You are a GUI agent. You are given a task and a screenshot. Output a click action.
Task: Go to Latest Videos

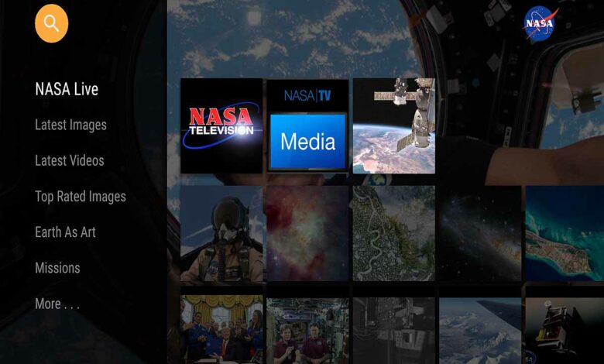[70, 160]
